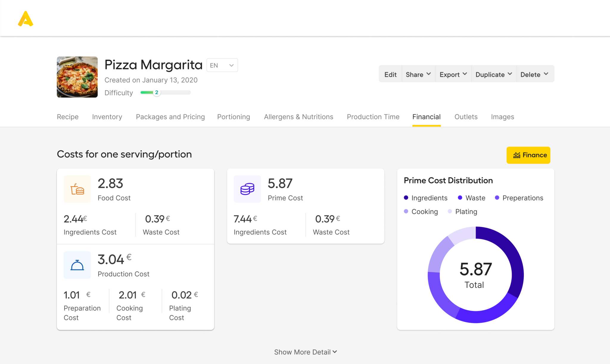Viewport: 610px width, 364px height.
Task: Open the EN language dropdown
Action: click(222, 65)
